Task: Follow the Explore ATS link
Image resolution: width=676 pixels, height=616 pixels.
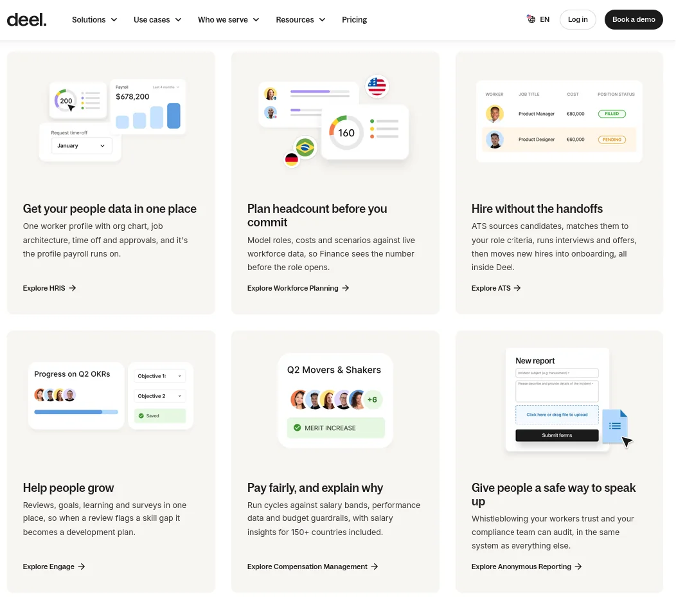Action: tap(496, 287)
